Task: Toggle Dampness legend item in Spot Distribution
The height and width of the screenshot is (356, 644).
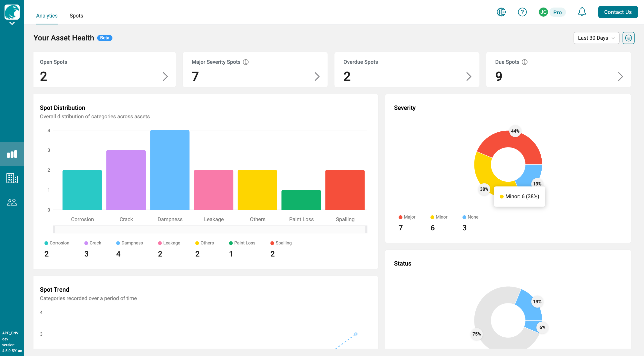Action: tap(130, 243)
